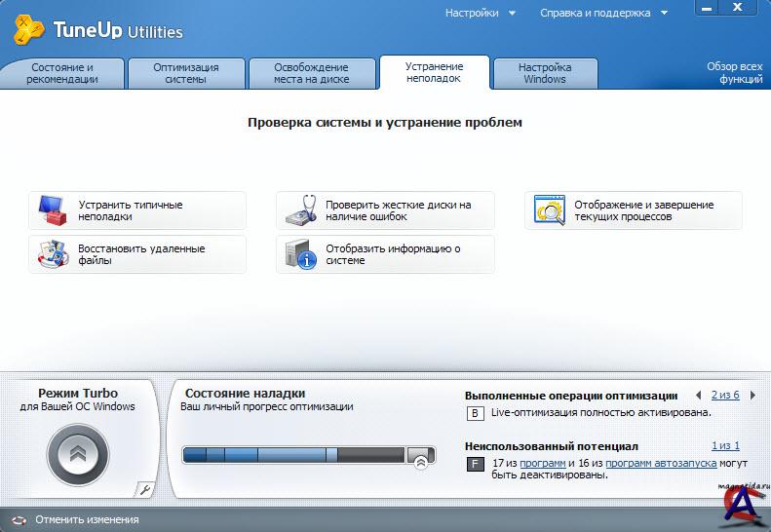Click the optimization progress bar

point(292,455)
